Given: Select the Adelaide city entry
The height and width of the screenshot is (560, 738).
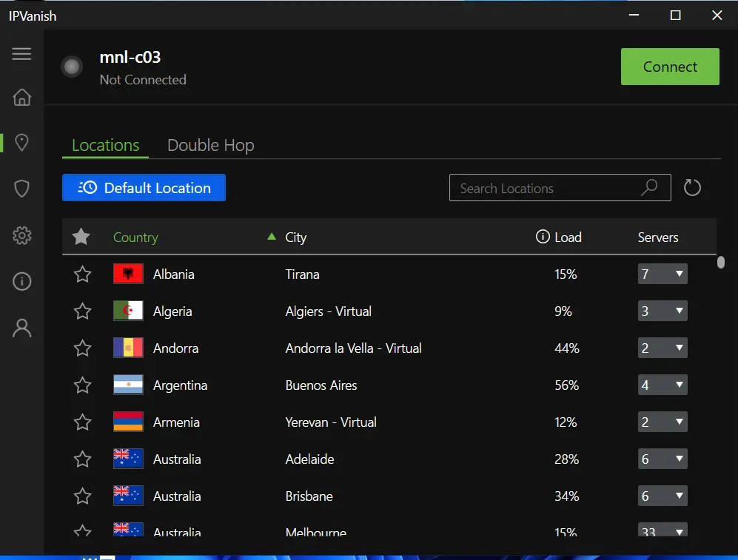Looking at the screenshot, I should point(309,459).
